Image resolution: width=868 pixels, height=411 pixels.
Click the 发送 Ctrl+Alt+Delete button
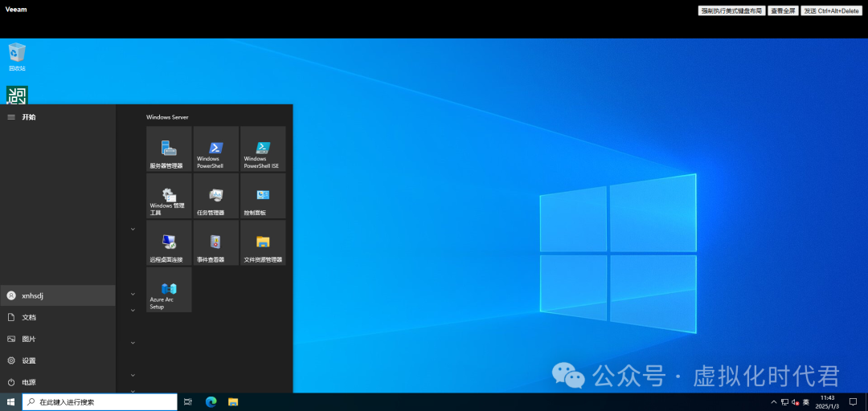pyautogui.click(x=831, y=10)
